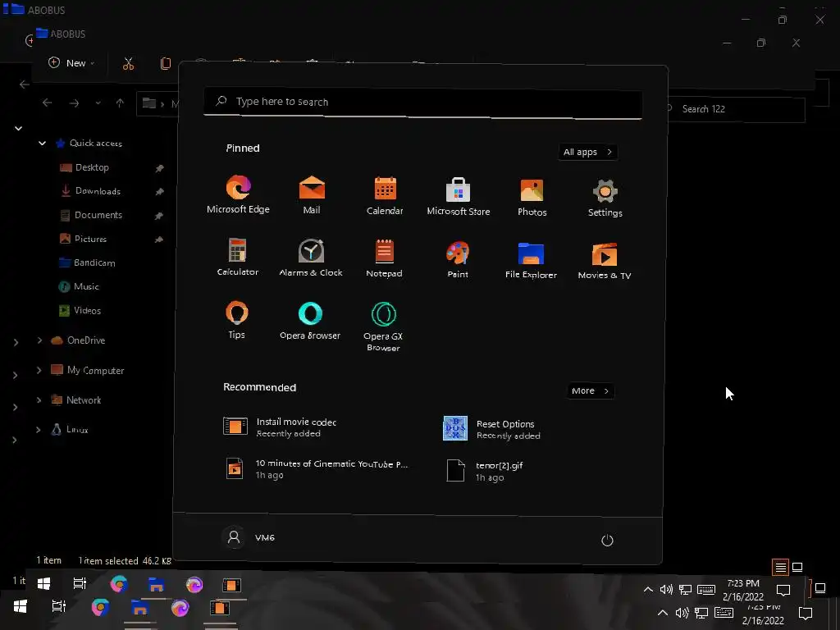
Task: Open 10 minutes of Cinematic YouTube file
Action: [x=316, y=468]
